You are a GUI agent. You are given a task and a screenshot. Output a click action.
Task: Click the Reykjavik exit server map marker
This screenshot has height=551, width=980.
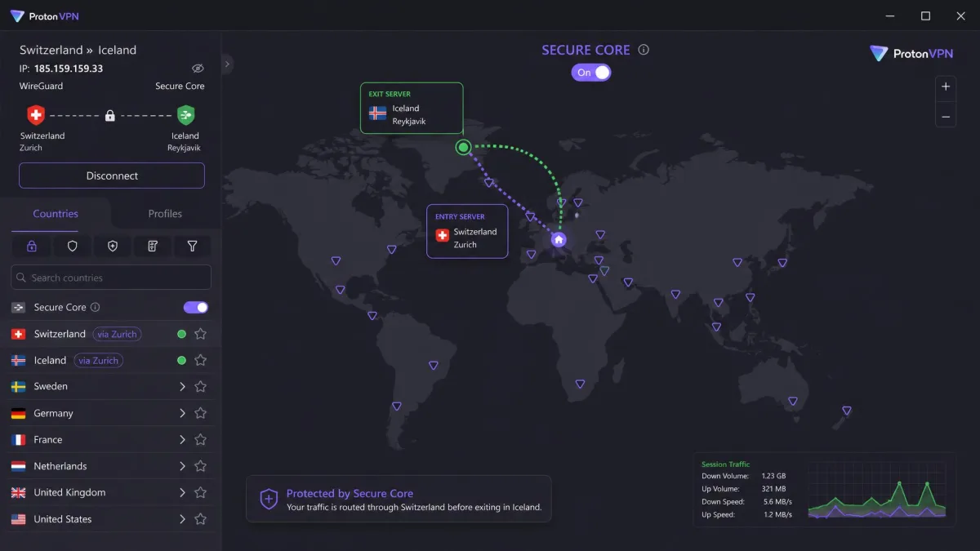pyautogui.click(x=463, y=148)
